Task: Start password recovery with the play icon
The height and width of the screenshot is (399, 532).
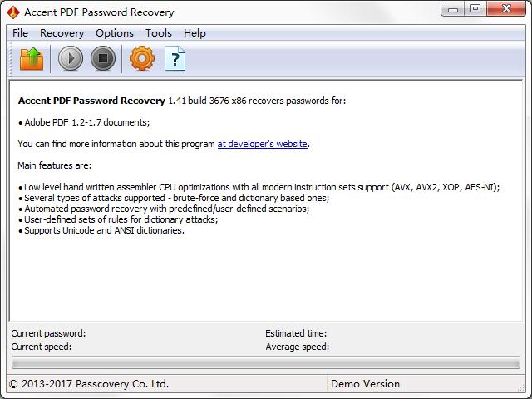Action: tap(71, 59)
